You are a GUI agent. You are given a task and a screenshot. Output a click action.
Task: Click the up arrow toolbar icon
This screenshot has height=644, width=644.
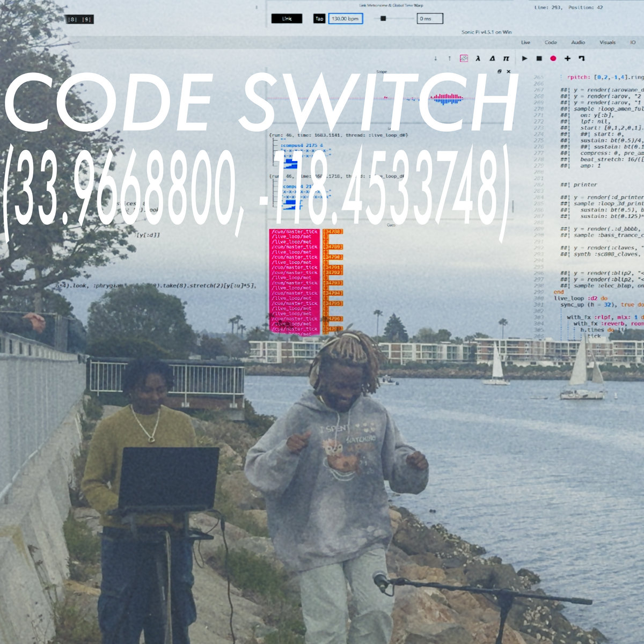pyautogui.click(x=449, y=58)
